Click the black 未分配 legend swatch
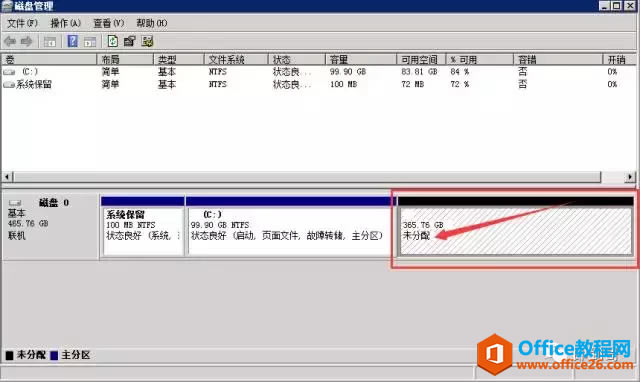 tap(9, 355)
